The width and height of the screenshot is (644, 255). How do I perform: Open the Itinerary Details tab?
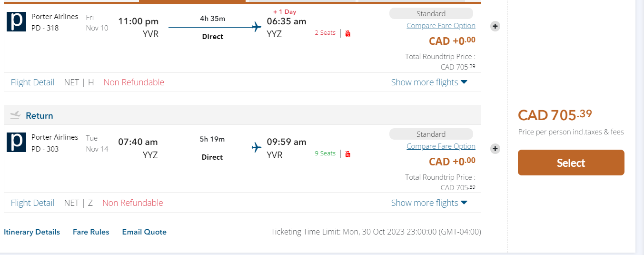[32, 232]
